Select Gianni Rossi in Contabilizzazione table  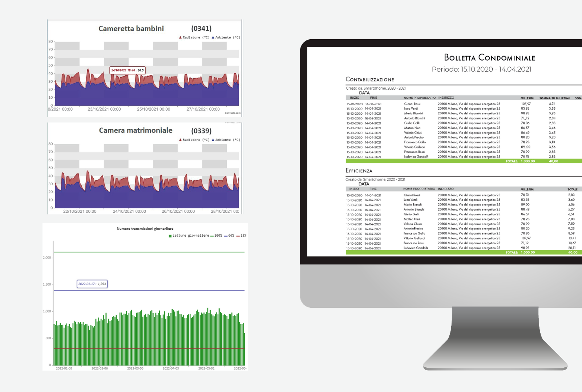coord(412,104)
